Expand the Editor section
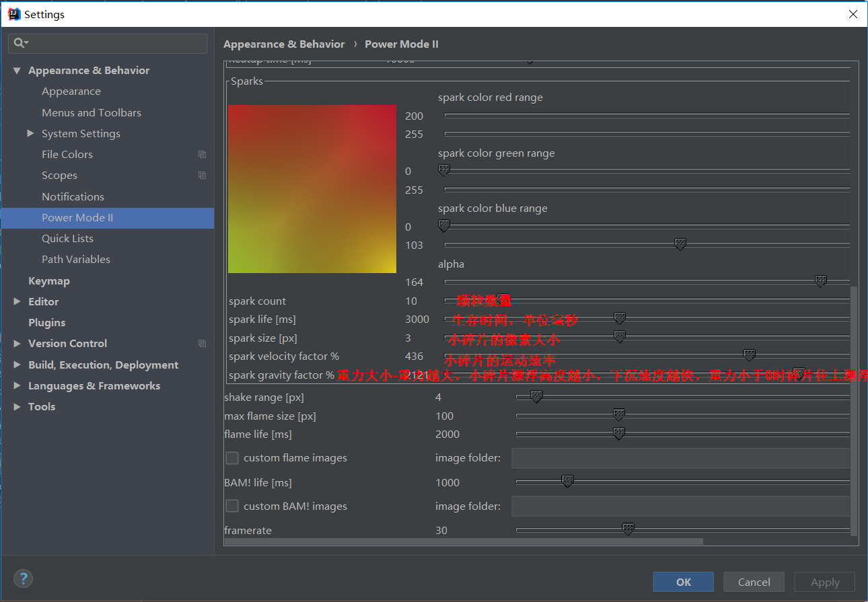Viewport: 868px width, 602px height. pyautogui.click(x=15, y=301)
